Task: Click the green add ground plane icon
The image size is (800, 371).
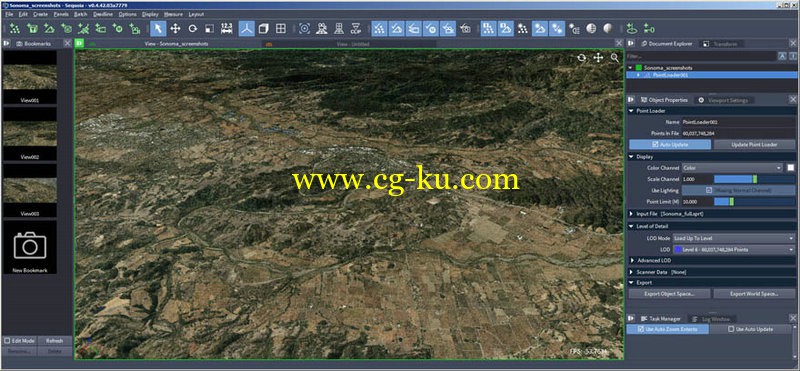Action: click(632, 29)
